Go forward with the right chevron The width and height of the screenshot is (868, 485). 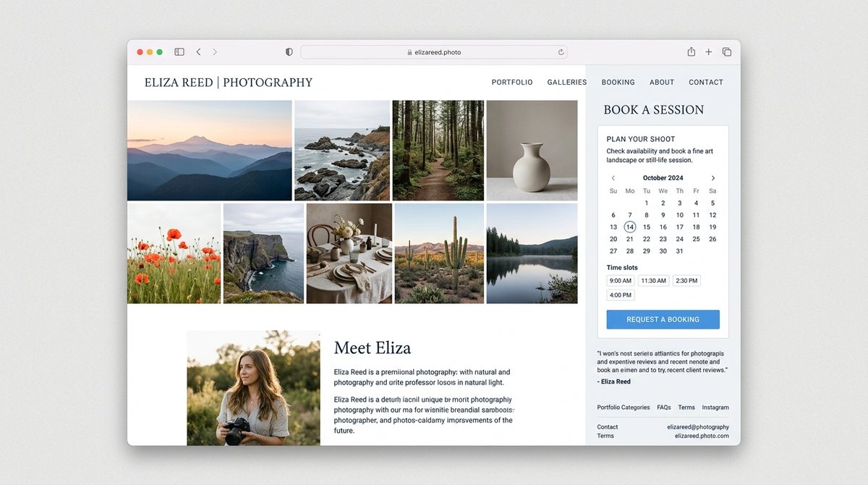pyautogui.click(x=215, y=52)
